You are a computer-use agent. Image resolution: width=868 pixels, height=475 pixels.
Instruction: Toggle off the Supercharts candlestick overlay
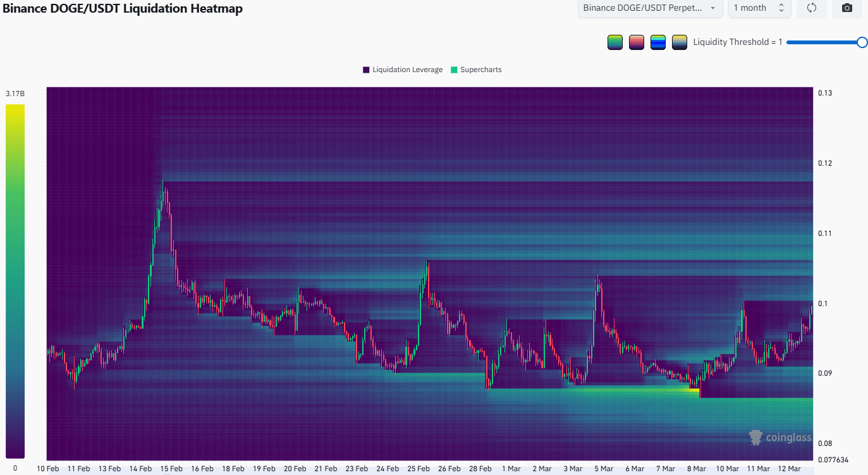476,70
